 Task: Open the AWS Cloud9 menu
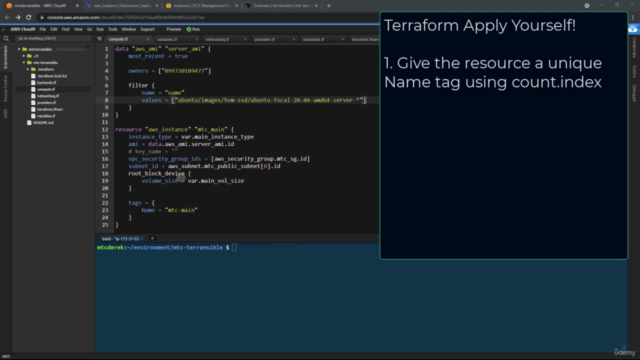[x=22, y=29]
